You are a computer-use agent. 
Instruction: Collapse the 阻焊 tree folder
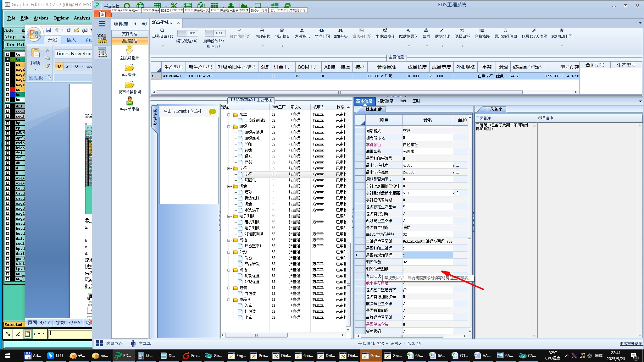pyautogui.click(x=229, y=127)
